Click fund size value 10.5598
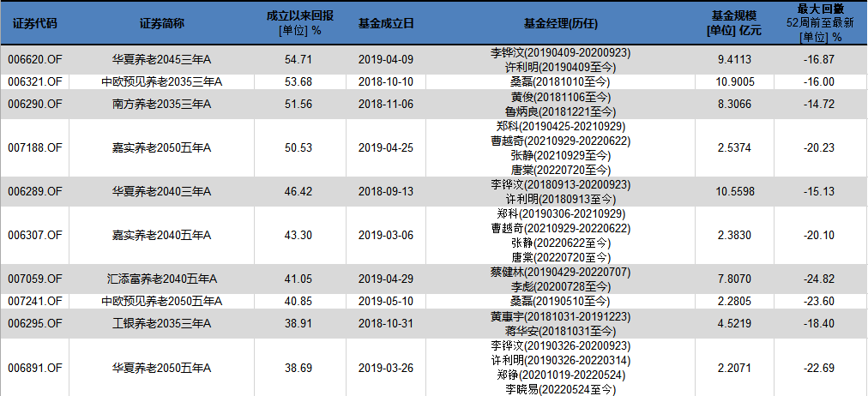868x396 pixels. (x=734, y=191)
